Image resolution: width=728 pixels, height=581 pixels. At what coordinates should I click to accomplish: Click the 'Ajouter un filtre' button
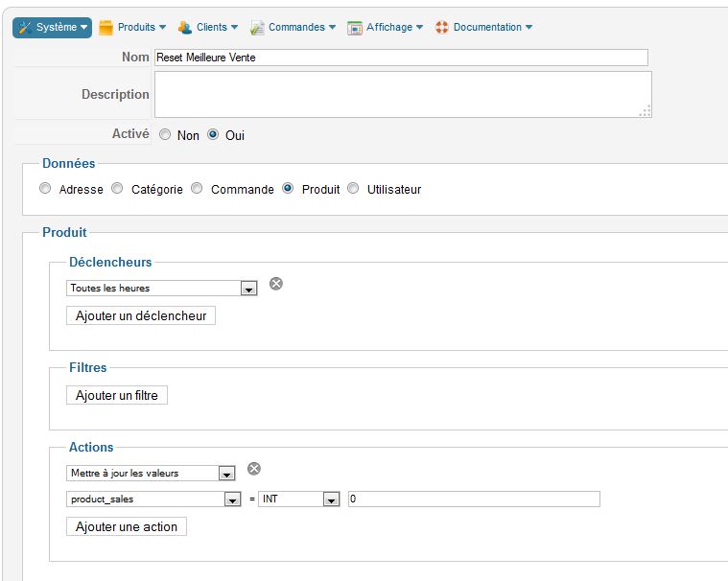click(117, 395)
